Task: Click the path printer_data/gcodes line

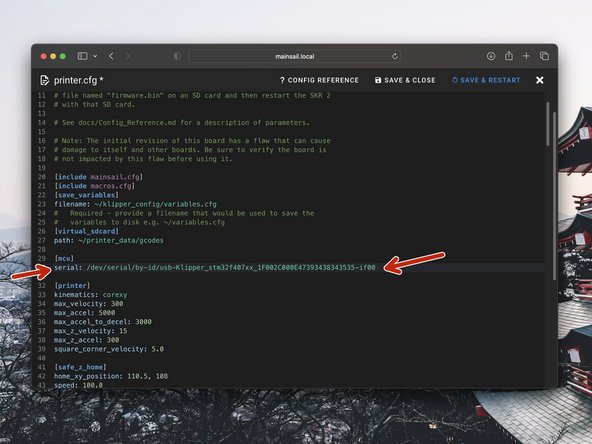Action: coord(109,240)
